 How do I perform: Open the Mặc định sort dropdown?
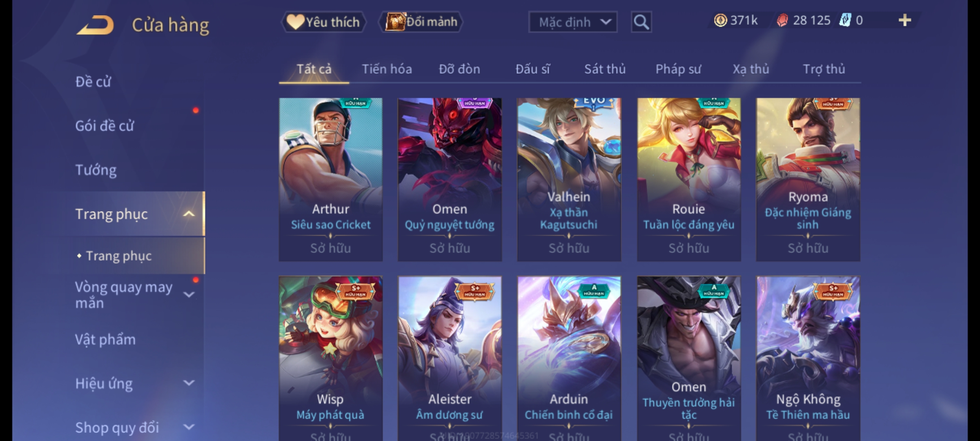573,22
